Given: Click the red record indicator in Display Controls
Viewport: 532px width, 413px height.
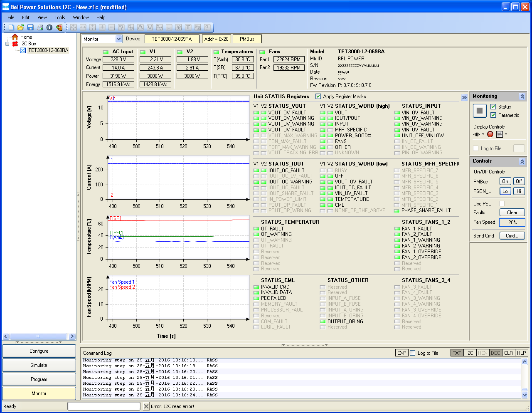Looking at the screenshot, I should [490, 134].
